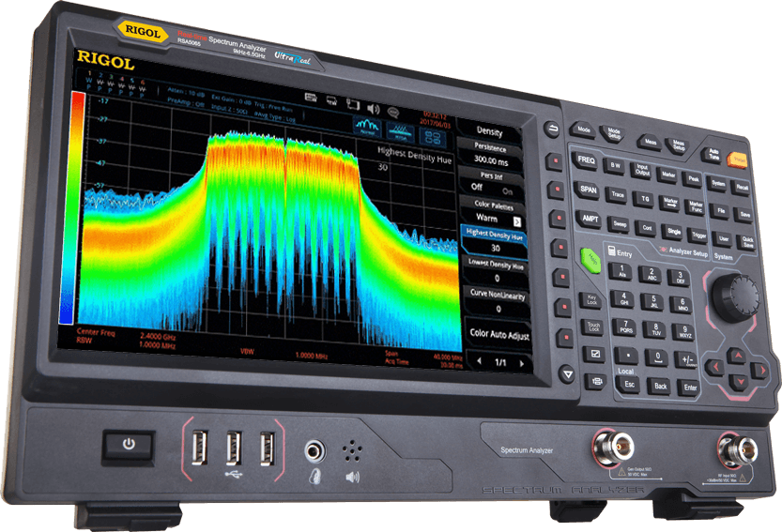
Task: Push the SPAN key
Action: pyautogui.click(x=588, y=190)
